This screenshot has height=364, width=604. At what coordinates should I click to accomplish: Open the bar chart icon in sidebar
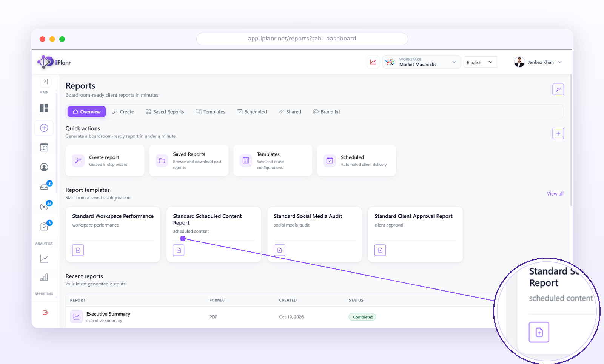pyautogui.click(x=44, y=277)
